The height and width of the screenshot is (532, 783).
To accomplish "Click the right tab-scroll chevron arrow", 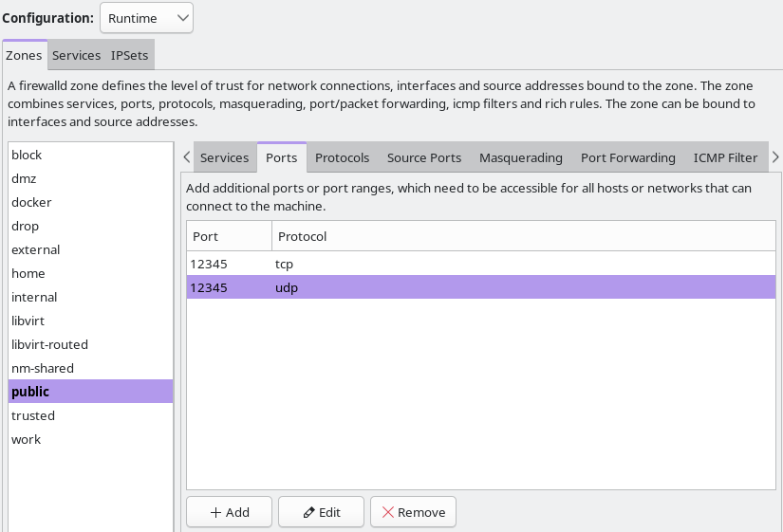I will [x=775, y=157].
